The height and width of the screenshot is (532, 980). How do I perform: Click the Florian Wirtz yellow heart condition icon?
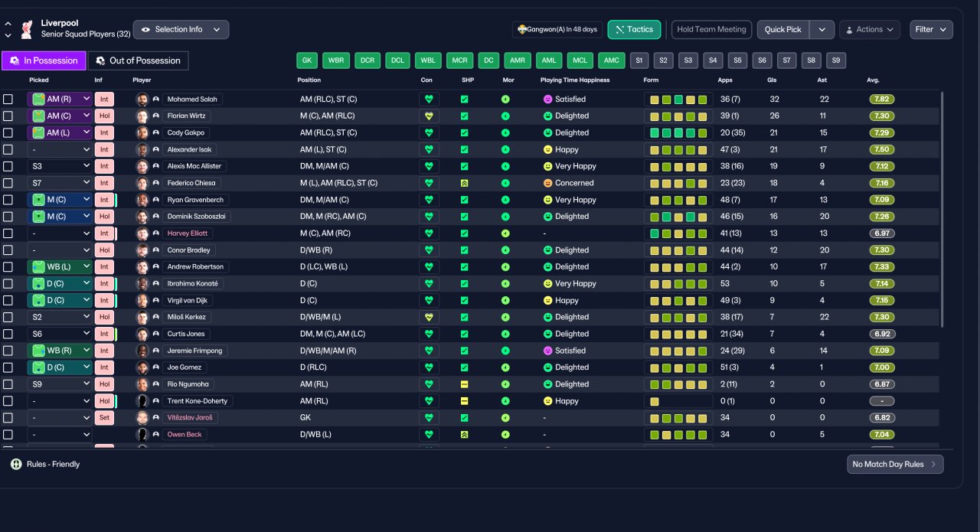[x=429, y=116]
